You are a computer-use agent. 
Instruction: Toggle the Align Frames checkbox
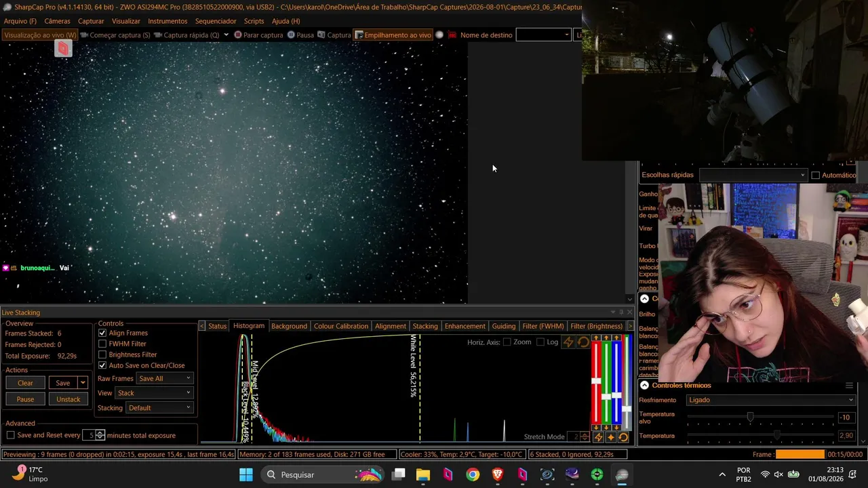(x=102, y=333)
